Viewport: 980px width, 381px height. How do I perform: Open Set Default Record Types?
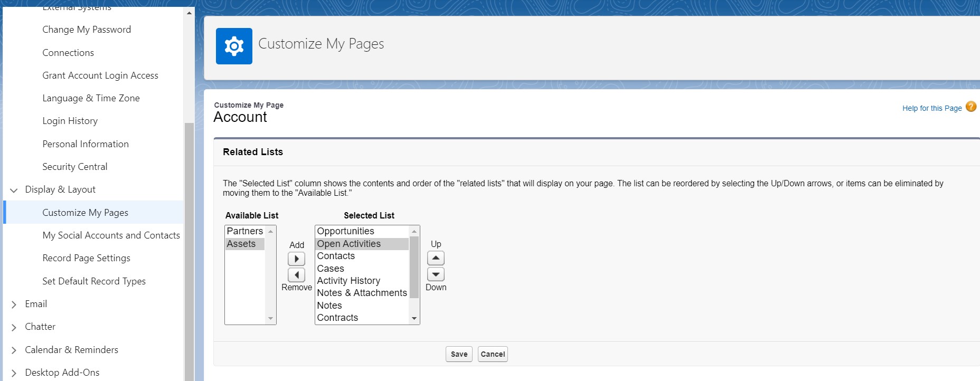(x=94, y=281)
